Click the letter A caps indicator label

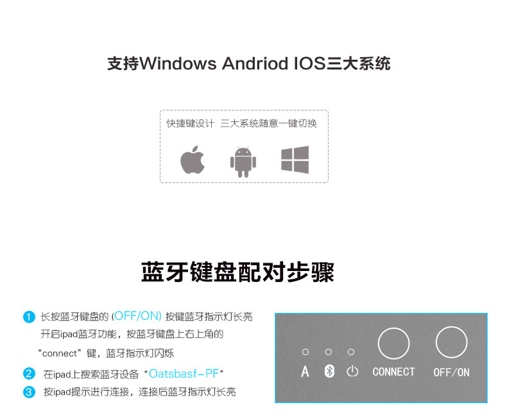(x=305, y=371)
